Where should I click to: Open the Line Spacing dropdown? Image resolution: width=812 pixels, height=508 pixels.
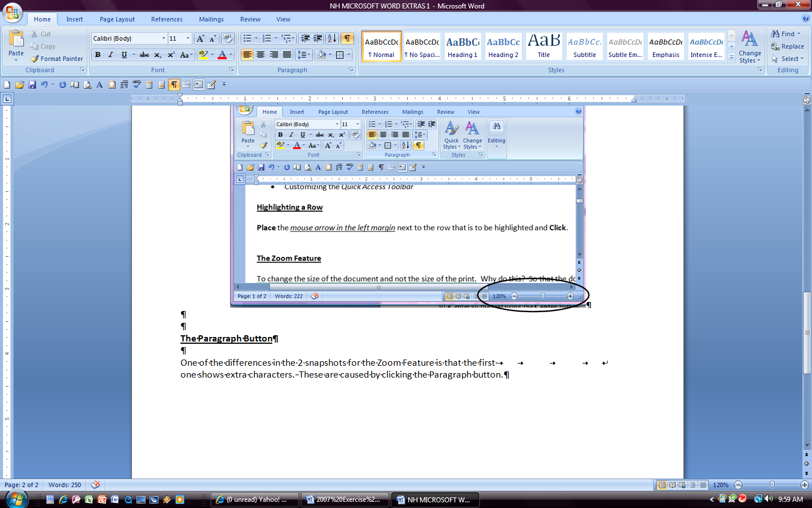pyautogui.click(x=304, y=55)
